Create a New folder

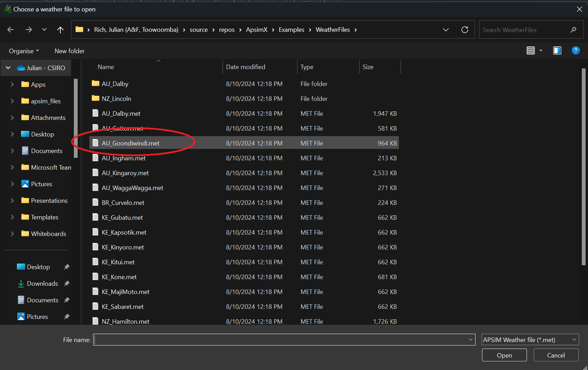coord(69,51)
